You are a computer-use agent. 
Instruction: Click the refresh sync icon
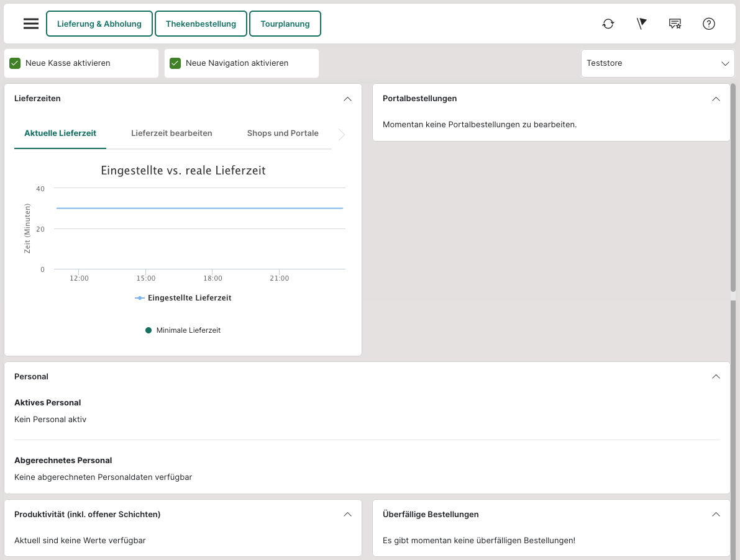point(608,24)
